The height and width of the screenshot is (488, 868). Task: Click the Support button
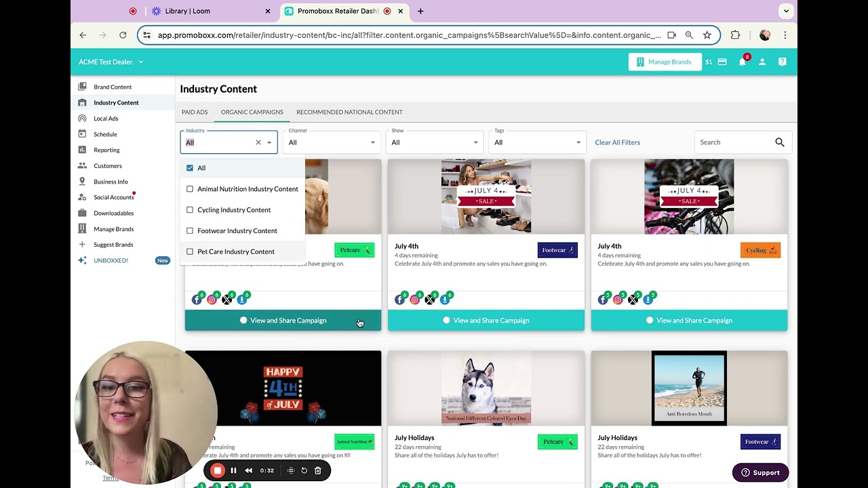(x=760, y=472)
